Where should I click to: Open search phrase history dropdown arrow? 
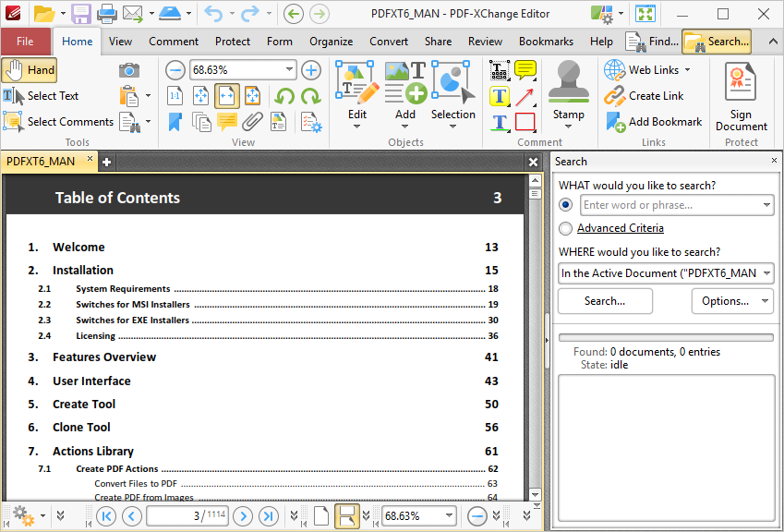click(766, 205)
